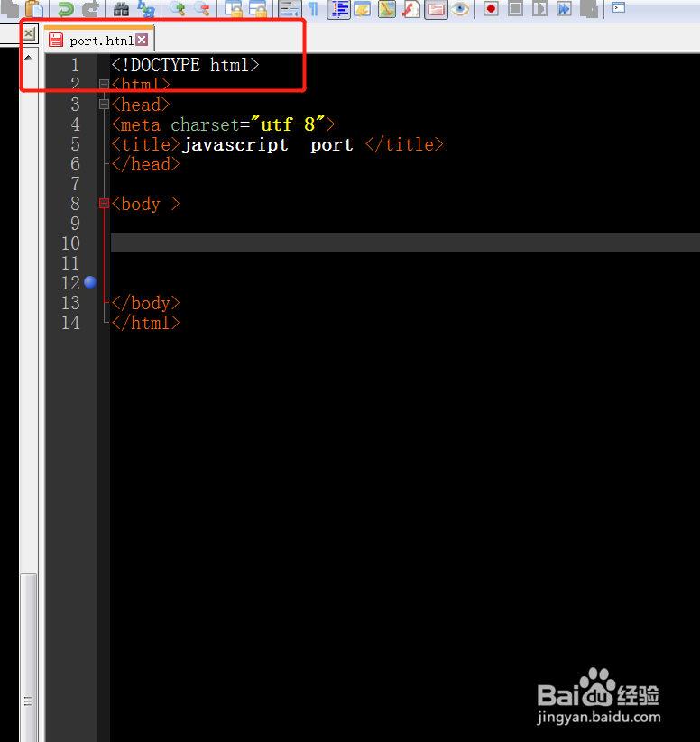This screenshot has width=700, height=742.
Task: Start macro recording with red circle
Action: pos(491,8)
